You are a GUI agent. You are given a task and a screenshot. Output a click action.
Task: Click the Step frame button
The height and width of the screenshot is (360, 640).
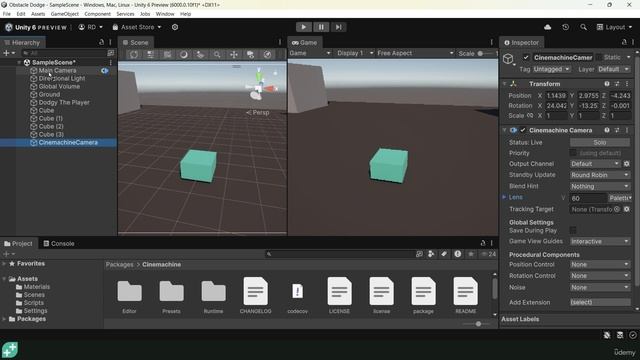point(338,27)
